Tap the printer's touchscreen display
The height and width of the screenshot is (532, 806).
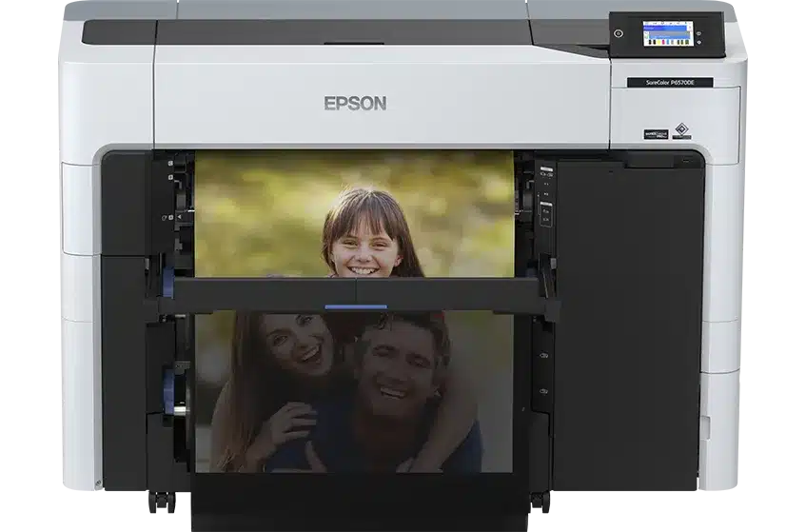pyautogui.click(x=668, y=33)
